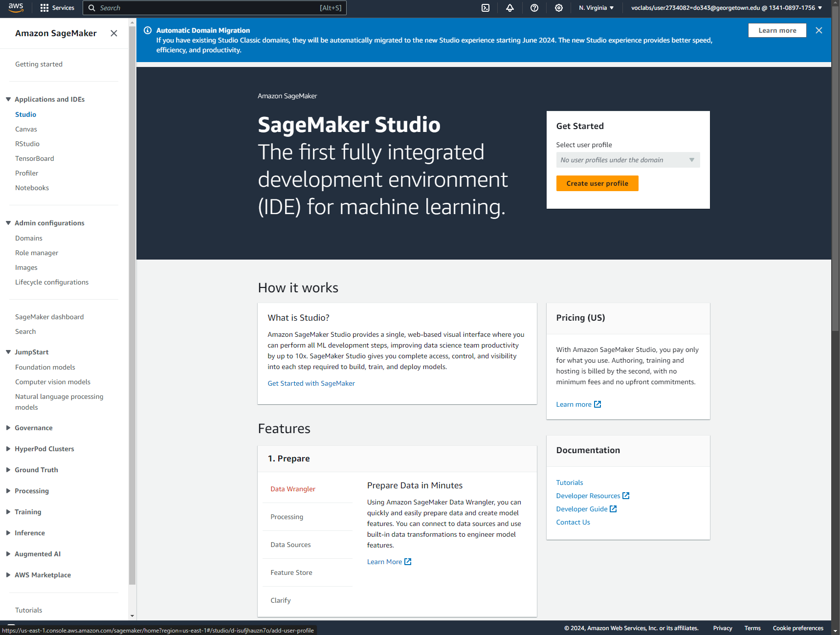
Task: Close the Amazon SageMaker side navigation
Action: click(114, 33)
